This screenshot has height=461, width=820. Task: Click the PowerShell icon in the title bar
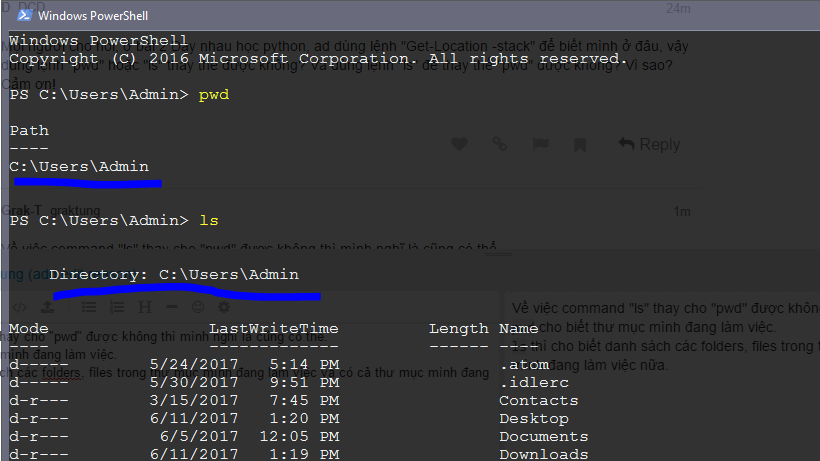(24, 15)
